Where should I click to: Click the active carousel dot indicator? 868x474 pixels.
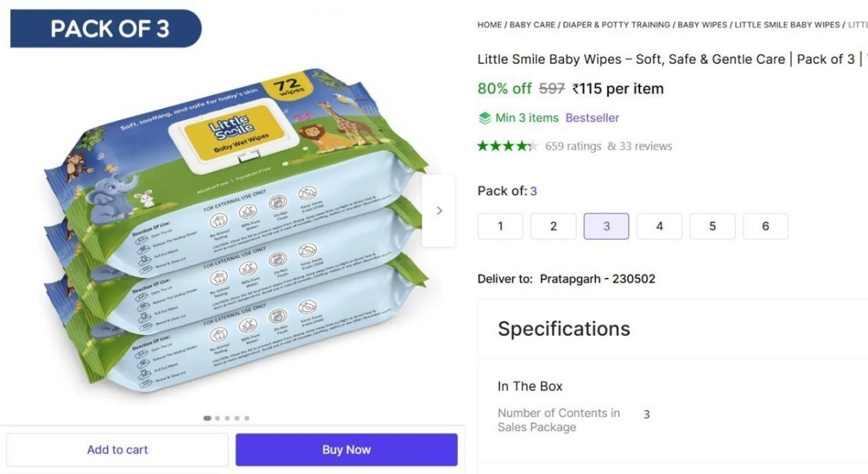click(x=207, y=418)
